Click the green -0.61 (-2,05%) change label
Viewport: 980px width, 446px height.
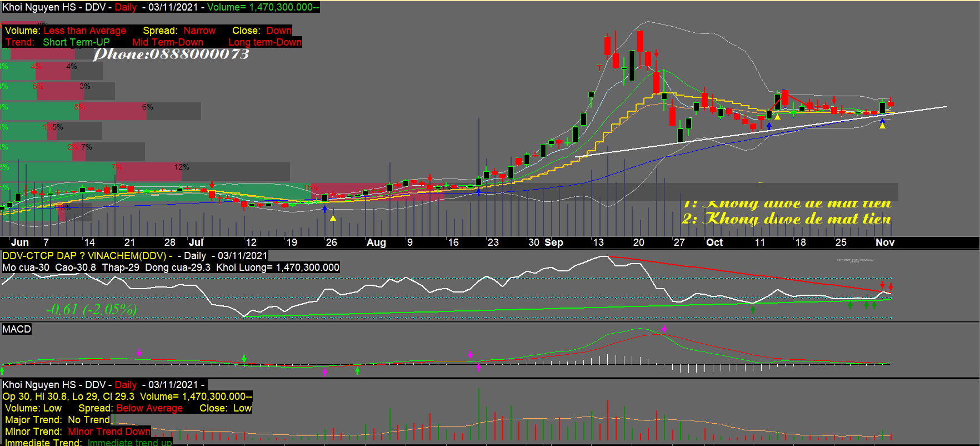[x=92, y=309]
